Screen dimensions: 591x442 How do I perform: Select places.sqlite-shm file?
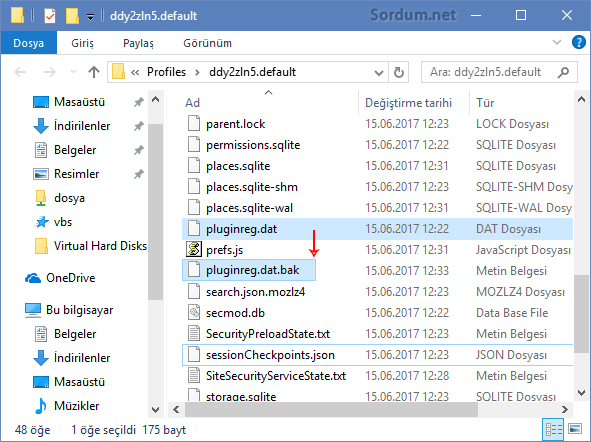click(x=252, y=187)
